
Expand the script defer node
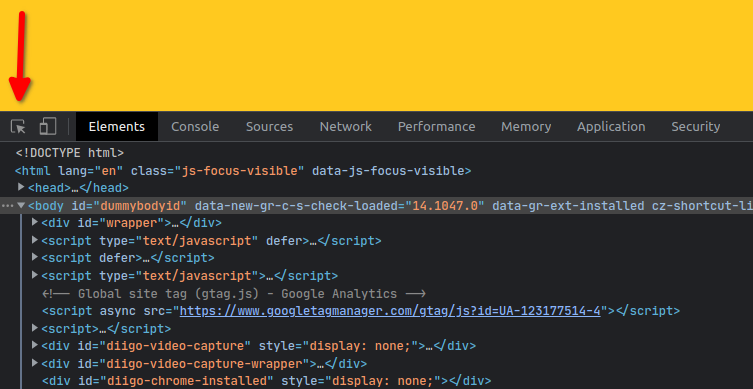pos(35,257)
